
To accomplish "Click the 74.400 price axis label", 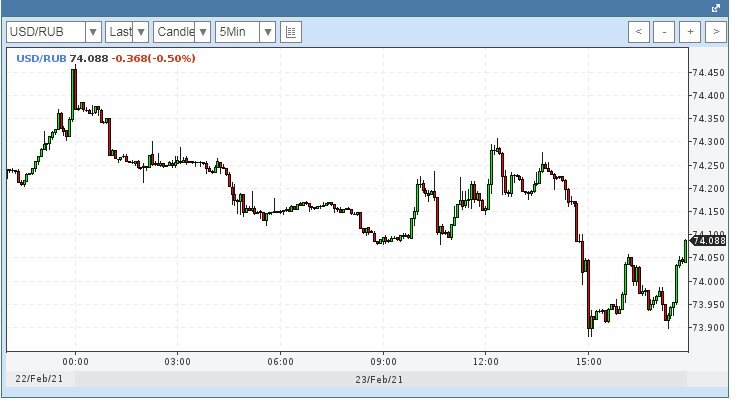I will click(x=708, y=96).
